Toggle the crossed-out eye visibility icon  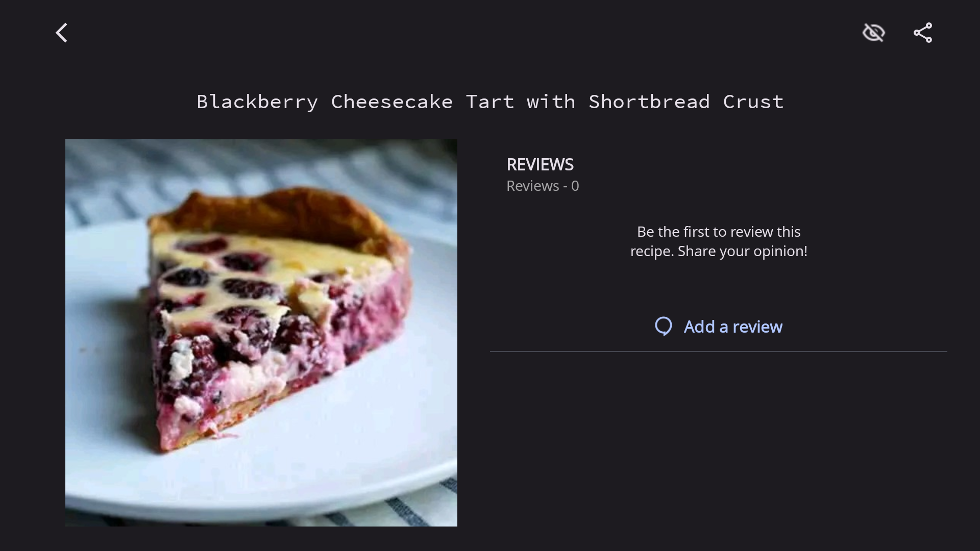pos(873,33)
